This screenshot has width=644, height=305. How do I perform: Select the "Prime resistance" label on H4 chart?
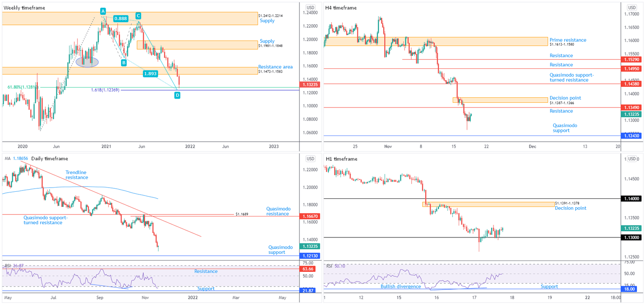click(x=568, y=40)
